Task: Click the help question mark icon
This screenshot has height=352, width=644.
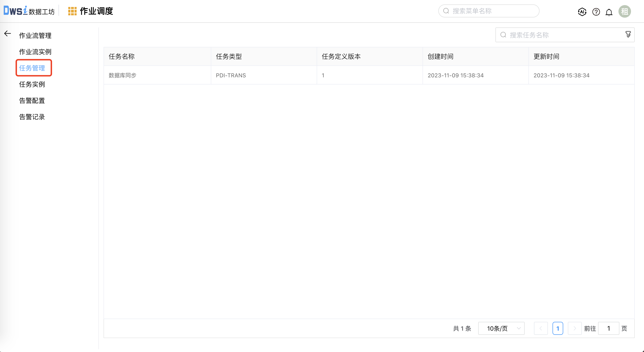Action: pos(596,12)
